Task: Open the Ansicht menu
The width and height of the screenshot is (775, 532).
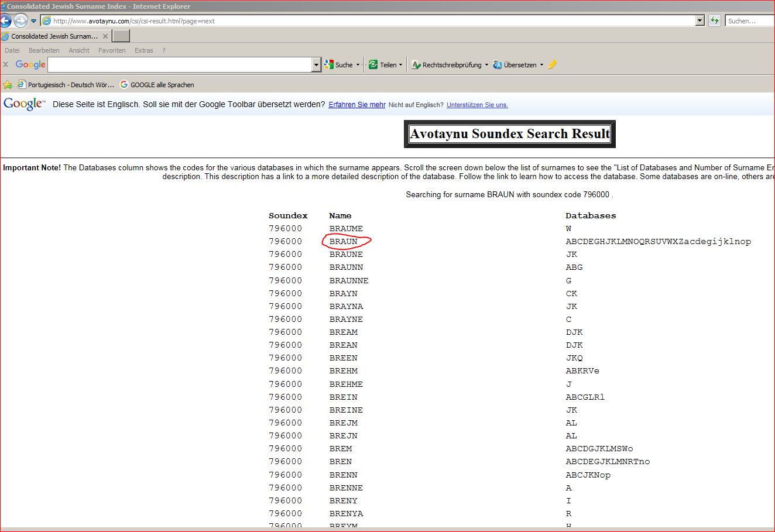Action: pos(79,50)
